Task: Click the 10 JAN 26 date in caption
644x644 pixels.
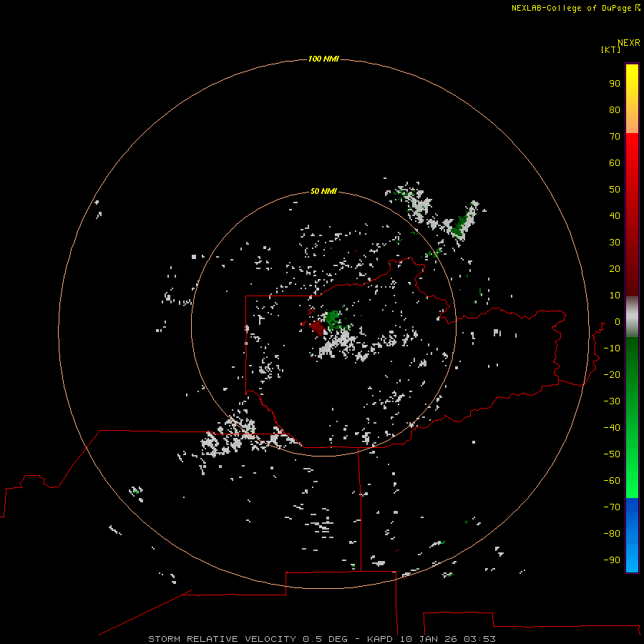Action: point(429,639)
